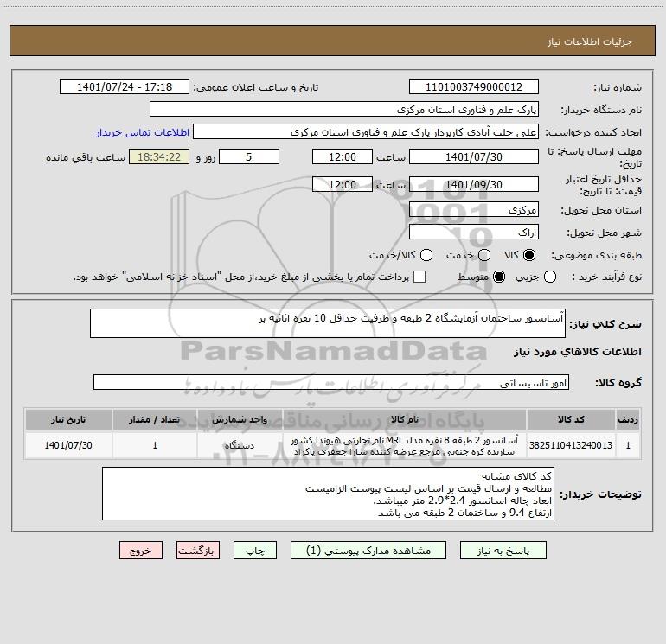The width and height of the screenshot is (666, 644).
Task: Click the row number cell 1
Action: pos(628,445)
